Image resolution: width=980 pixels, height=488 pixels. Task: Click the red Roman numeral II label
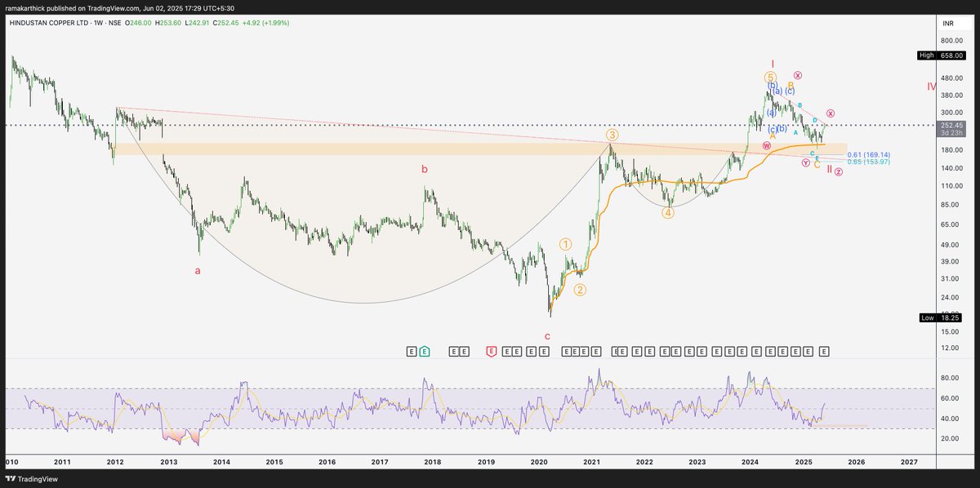coord(829,169)
